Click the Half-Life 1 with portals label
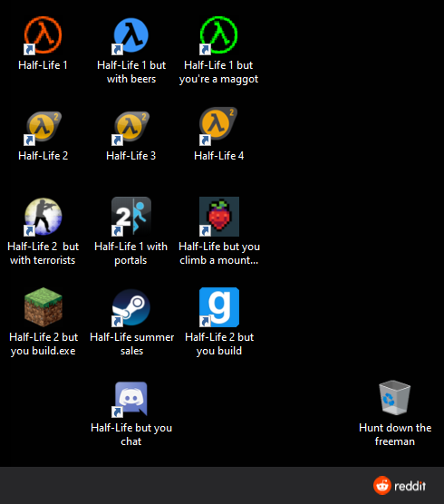This screenshot has width=444, height=504. (x=130, y=253)
